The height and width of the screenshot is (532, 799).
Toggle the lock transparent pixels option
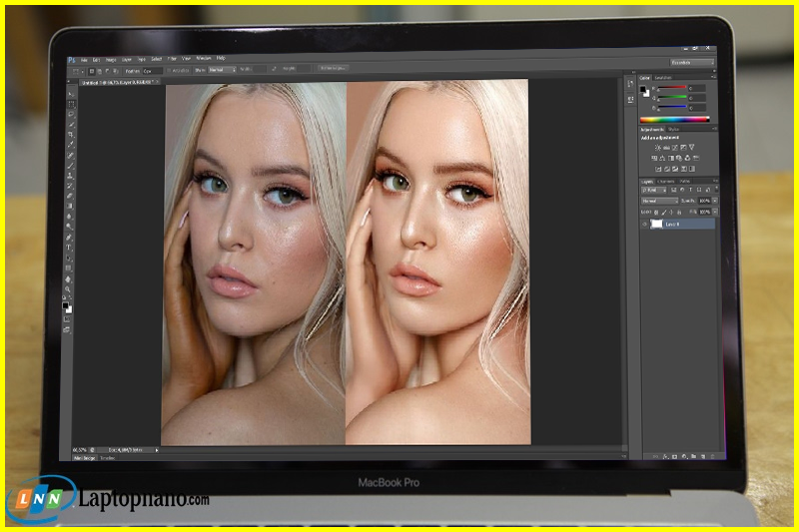click(654, 212)
